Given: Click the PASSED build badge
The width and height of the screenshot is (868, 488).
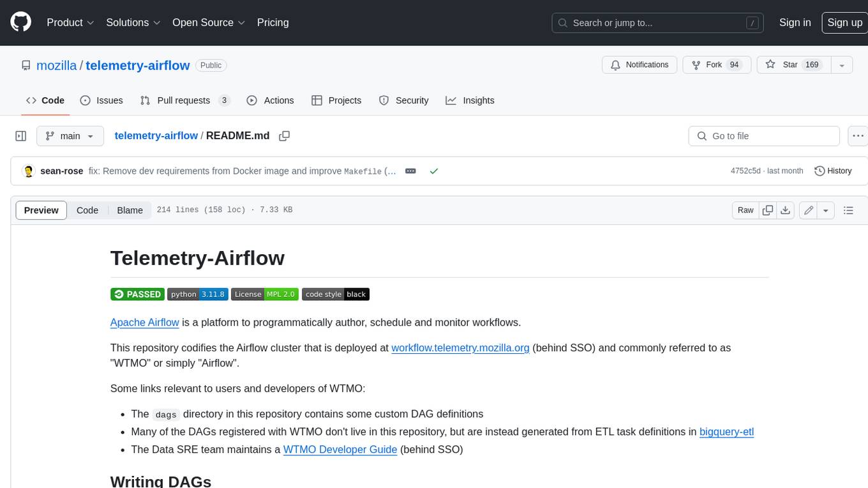Looking at the screenshot, I should click(x=137, y=294).
